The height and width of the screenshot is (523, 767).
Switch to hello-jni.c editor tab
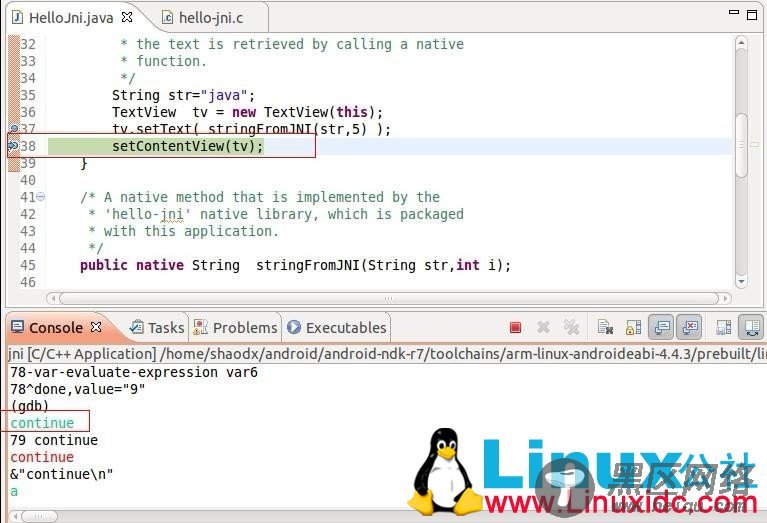pyautogui.click(x=203, y=18)
